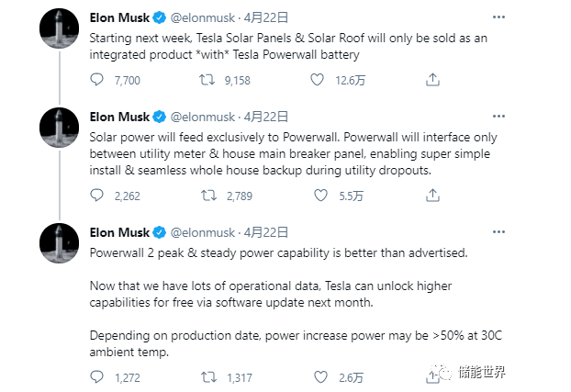Share the first tweet about Solar Roof
The height and width of the screenshot is (392, 571).
[x=432, y=81]
